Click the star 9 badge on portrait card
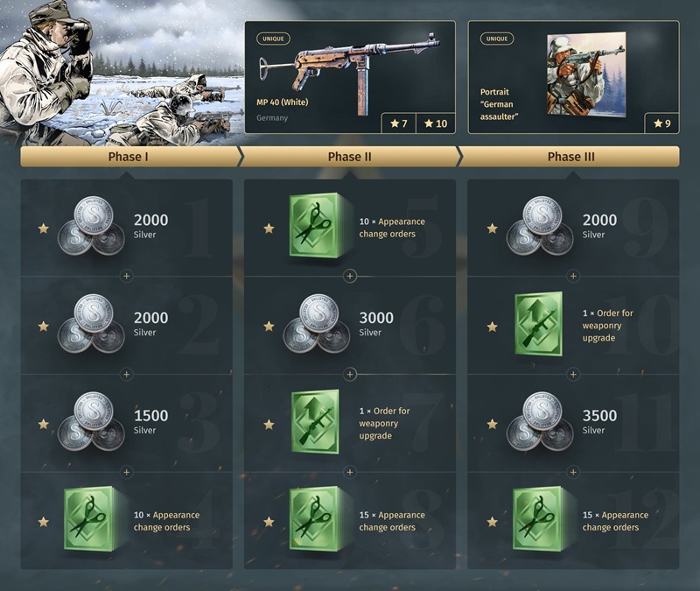Image resolution: width=700 pixels, height=591 pixels. tap(662, 123)
